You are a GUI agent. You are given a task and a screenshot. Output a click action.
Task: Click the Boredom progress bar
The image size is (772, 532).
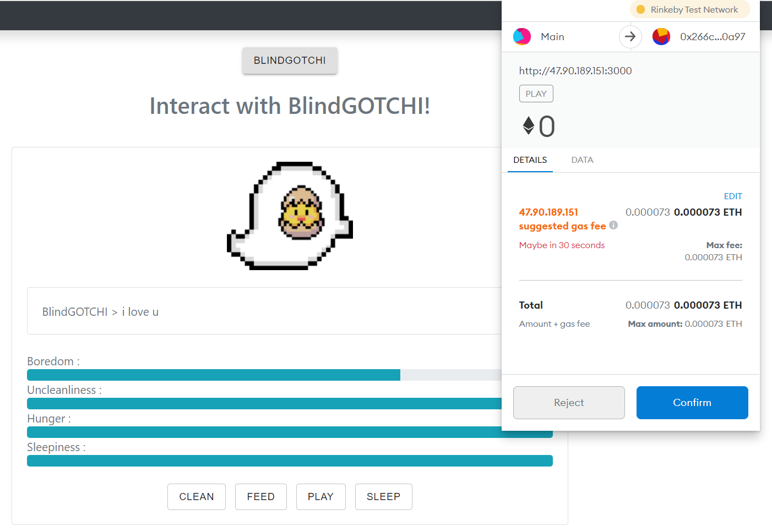click(264, 375)
